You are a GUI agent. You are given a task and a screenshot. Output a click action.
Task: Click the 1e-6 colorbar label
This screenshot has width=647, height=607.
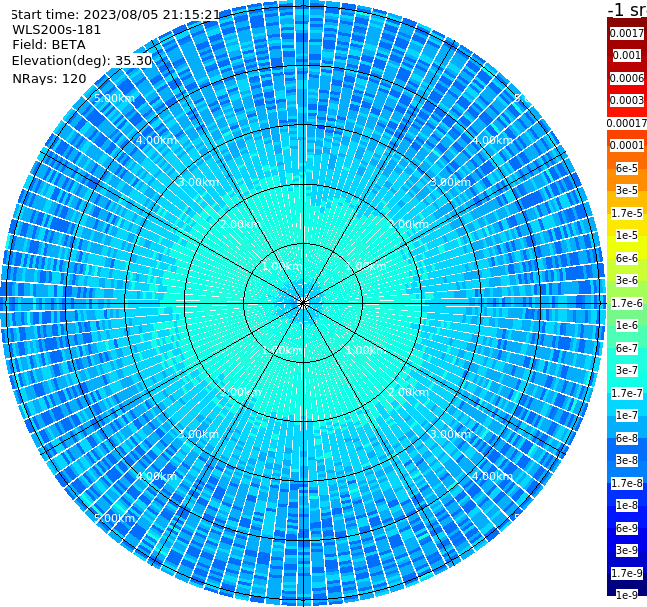point(627,325)
